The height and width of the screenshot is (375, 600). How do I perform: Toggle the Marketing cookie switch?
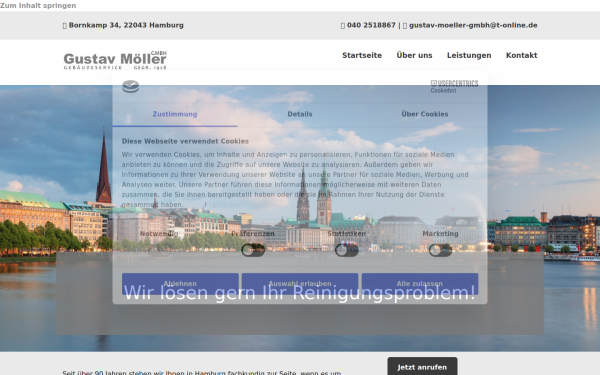pyautogui.click(x=440, y=250)
